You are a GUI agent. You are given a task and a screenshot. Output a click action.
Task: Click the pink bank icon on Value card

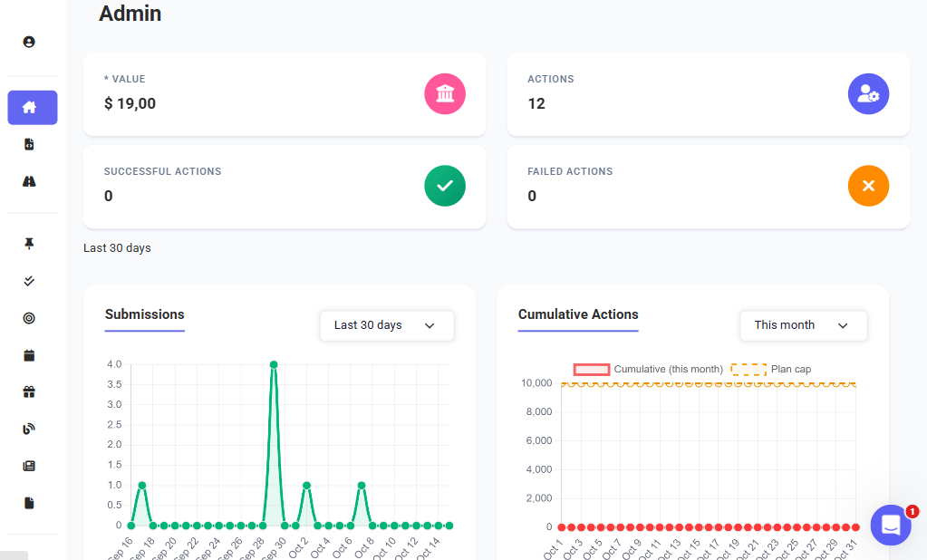tap(445, 93)
